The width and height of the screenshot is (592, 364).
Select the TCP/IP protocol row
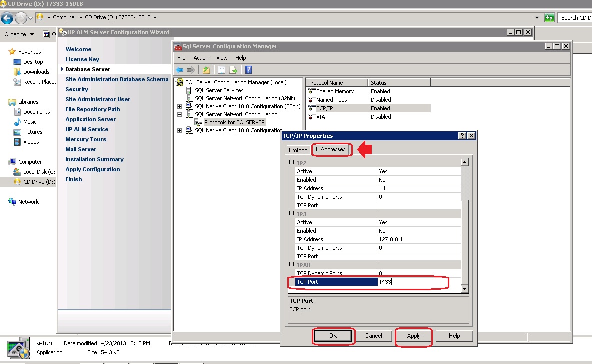click(x=368, y=108)
